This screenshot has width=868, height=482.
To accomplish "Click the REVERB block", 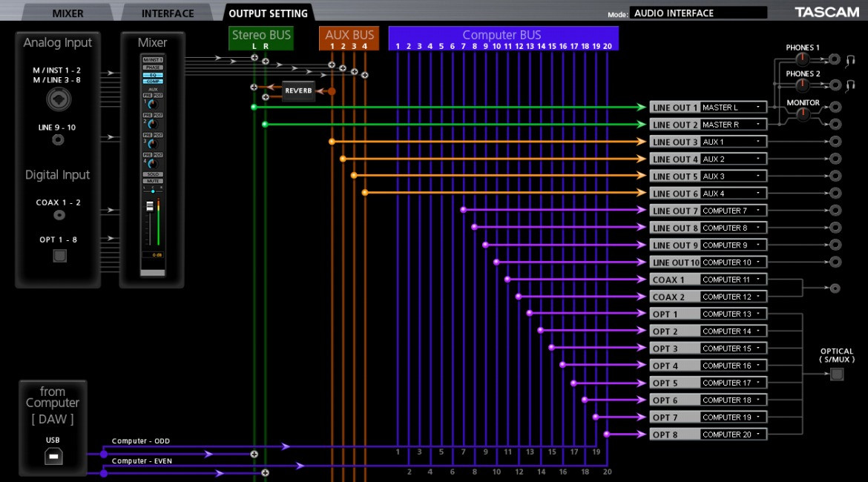I will tap(299, 91).
